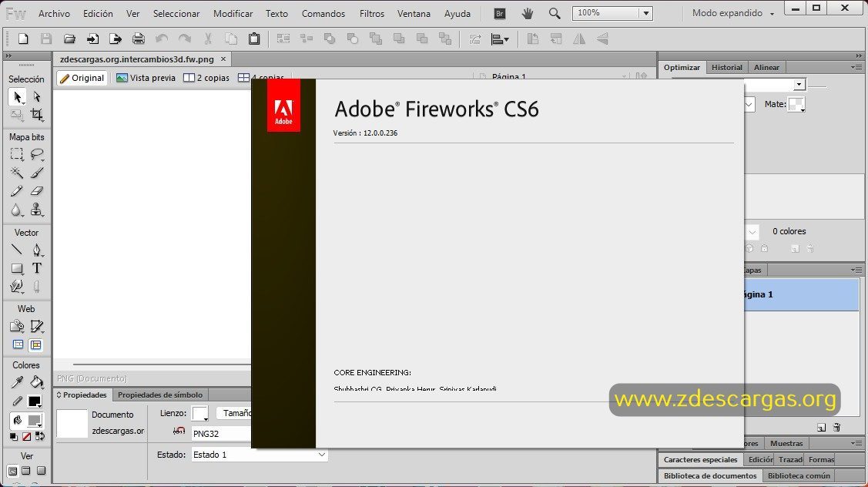
Task: Open the Biblioteca común tab
Action: (798, 476)
